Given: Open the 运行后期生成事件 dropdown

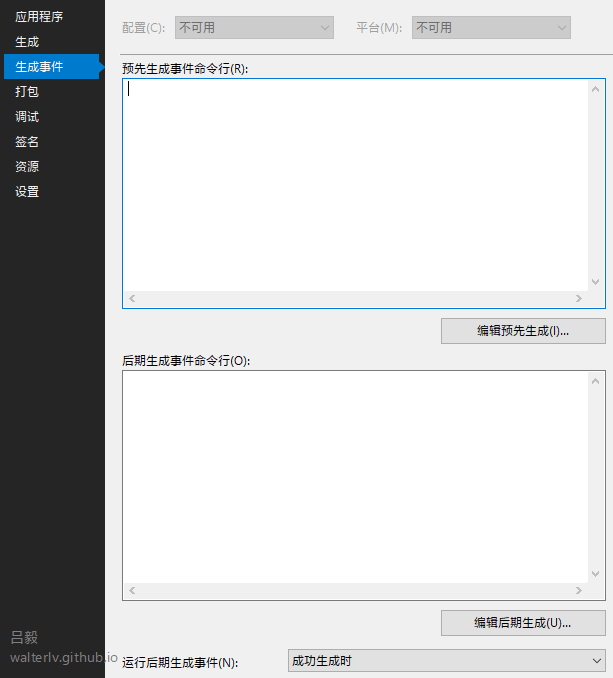Looking at the screenshot, I should tap(446, 661).
